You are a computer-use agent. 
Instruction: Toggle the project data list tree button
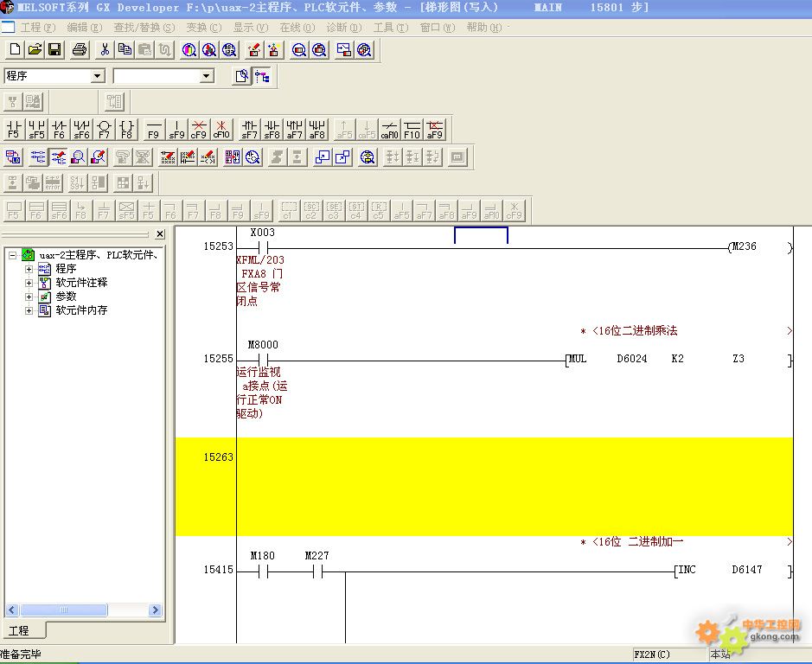[262, 77]
